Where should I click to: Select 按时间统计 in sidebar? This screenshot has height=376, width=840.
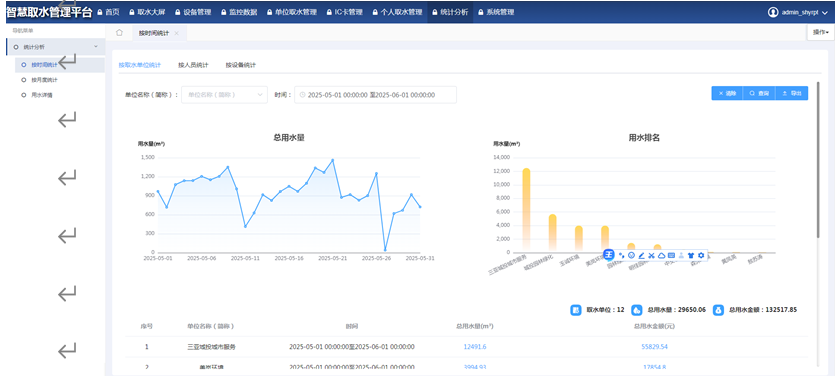[x=59, y=65]
